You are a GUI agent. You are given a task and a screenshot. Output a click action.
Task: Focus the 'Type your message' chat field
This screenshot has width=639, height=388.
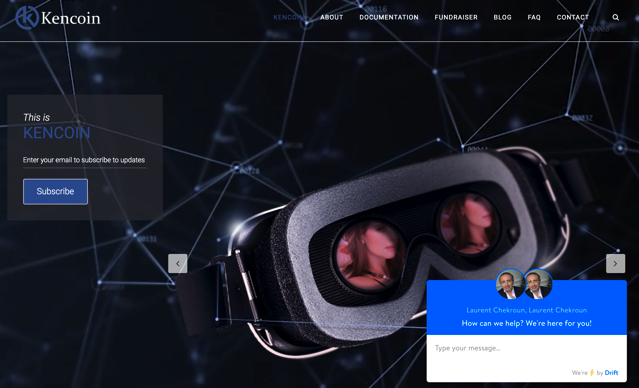click(527, 348)
